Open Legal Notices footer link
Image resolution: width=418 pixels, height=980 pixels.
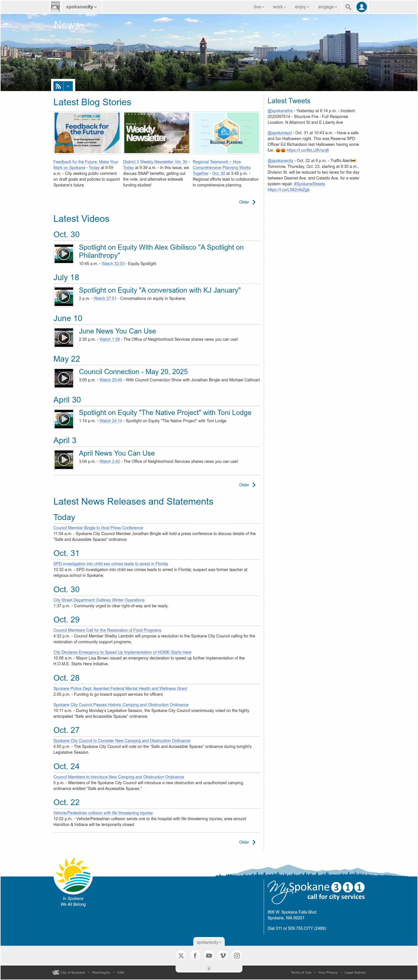tap(355, 973)
